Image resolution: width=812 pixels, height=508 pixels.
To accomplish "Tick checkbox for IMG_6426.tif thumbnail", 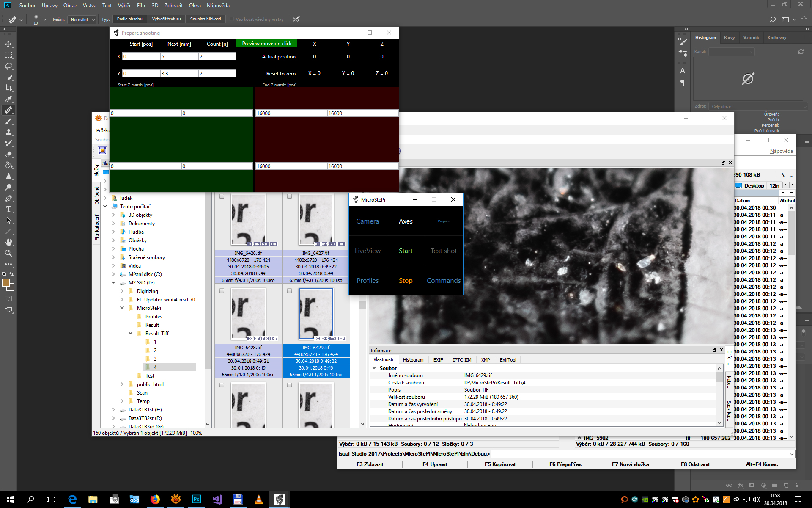I will 222,196.
